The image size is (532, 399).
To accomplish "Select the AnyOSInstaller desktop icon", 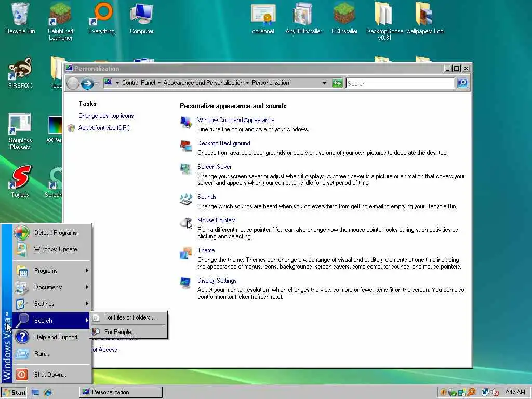I will pos(303,19).
